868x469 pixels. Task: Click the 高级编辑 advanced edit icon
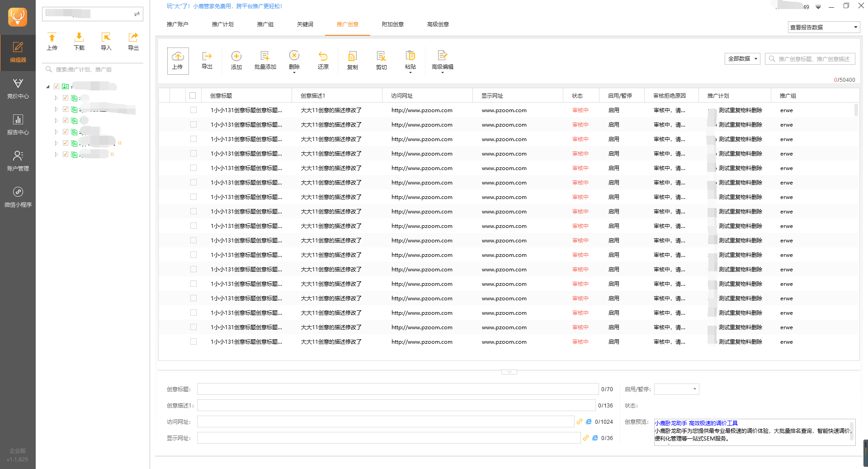coord(442,55)
